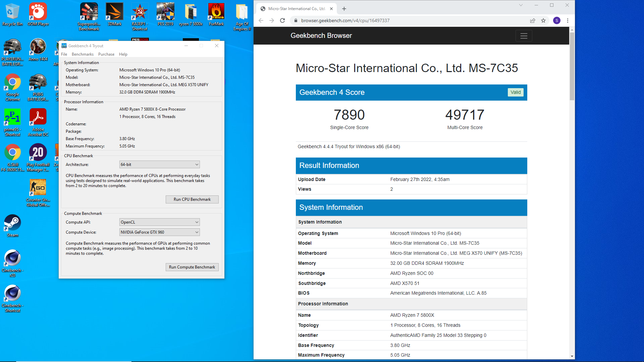Launch Cinebench Shortcut icon

12,298
